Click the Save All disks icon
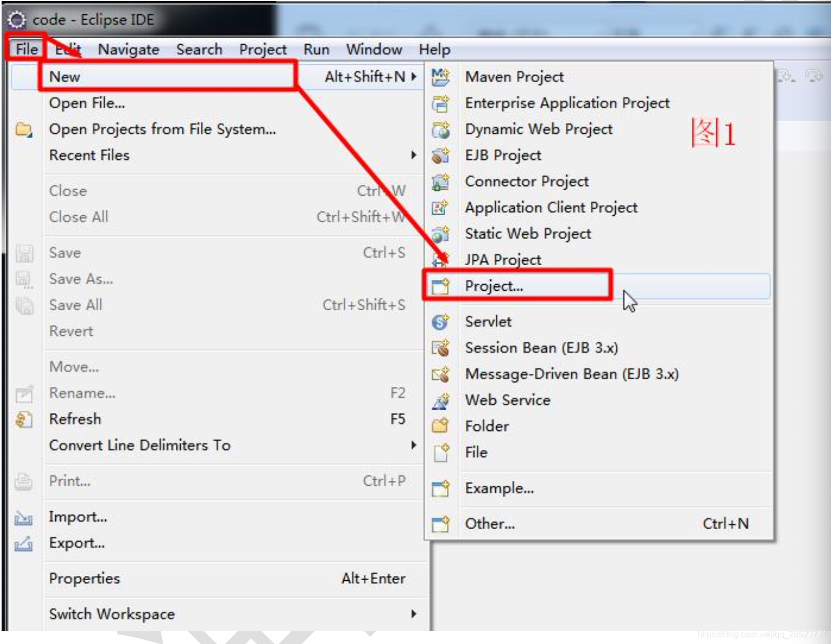The width and height of the screenshot is (831, 644). coord(24,305)
